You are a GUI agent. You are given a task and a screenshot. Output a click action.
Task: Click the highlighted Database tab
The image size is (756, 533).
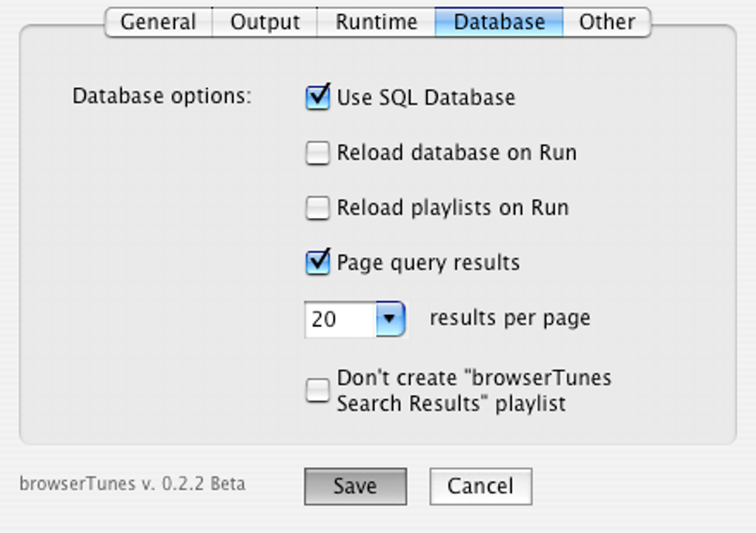click(499, 22)
